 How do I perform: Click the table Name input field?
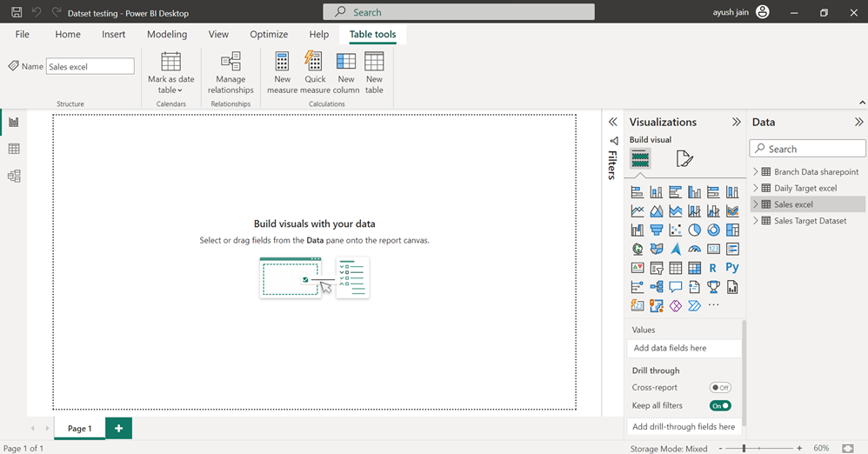[x=90, y=66]
